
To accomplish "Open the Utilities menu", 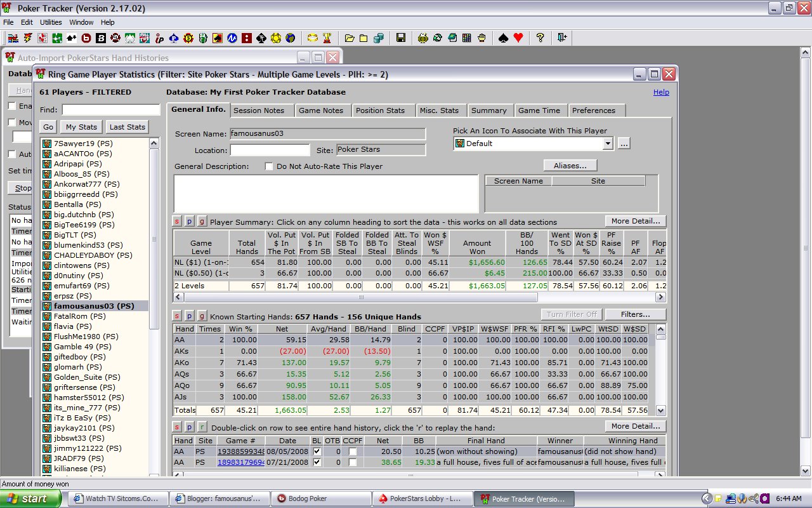I will tap(51, 22).
